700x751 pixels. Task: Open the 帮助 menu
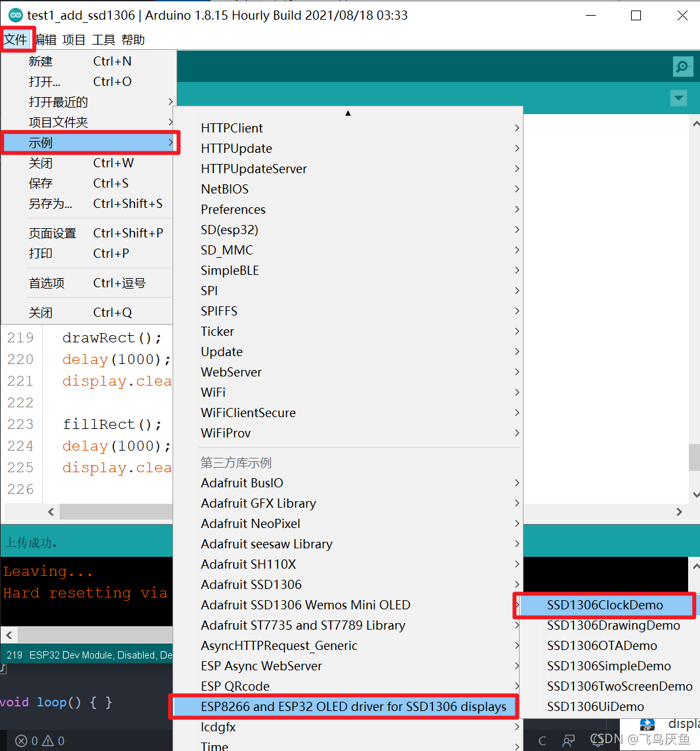[133, 40]
